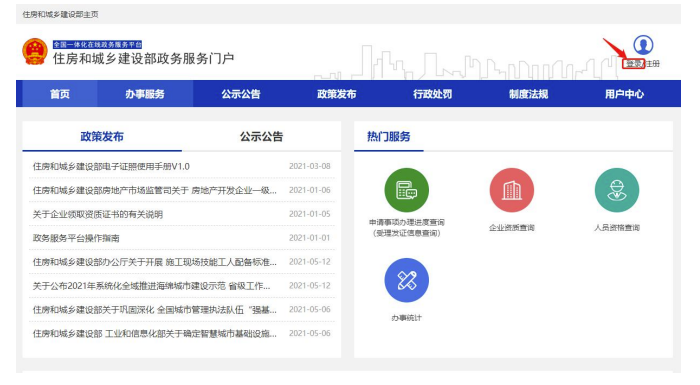The image size is (700, 385).
Task: Click 住房和城乡建设部政务服务门户 site title
Action: (x=143, y=59)
